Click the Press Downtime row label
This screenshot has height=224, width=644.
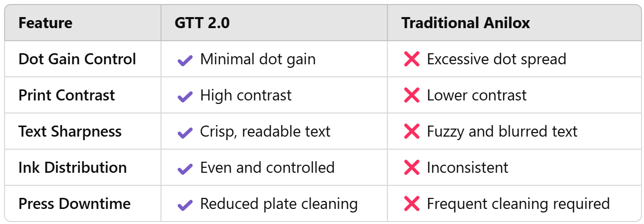[74, 204]
